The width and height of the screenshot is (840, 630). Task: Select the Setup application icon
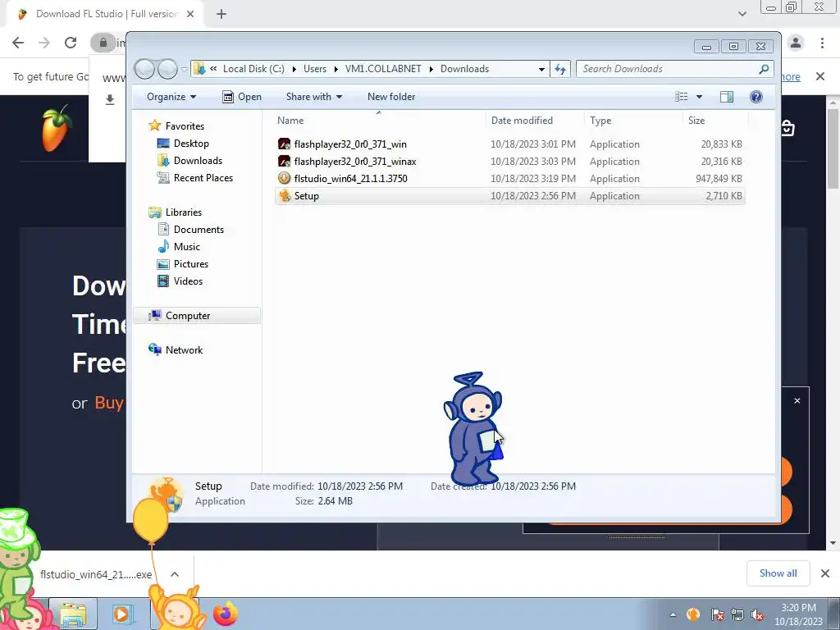[285, 195]
